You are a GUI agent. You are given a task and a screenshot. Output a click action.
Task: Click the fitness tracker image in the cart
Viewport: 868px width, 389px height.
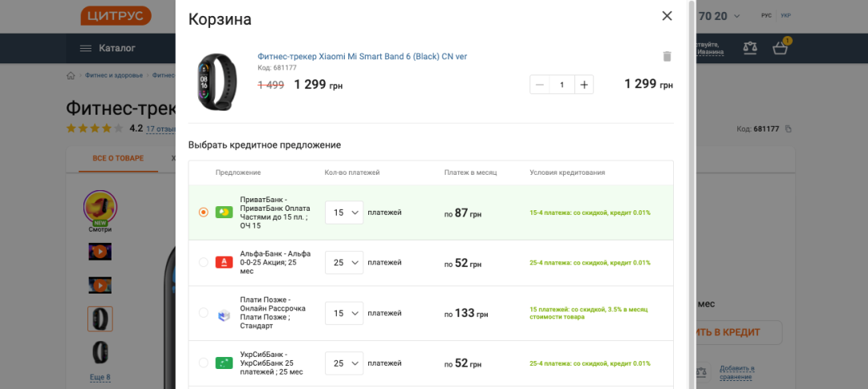tap(217, 83)
